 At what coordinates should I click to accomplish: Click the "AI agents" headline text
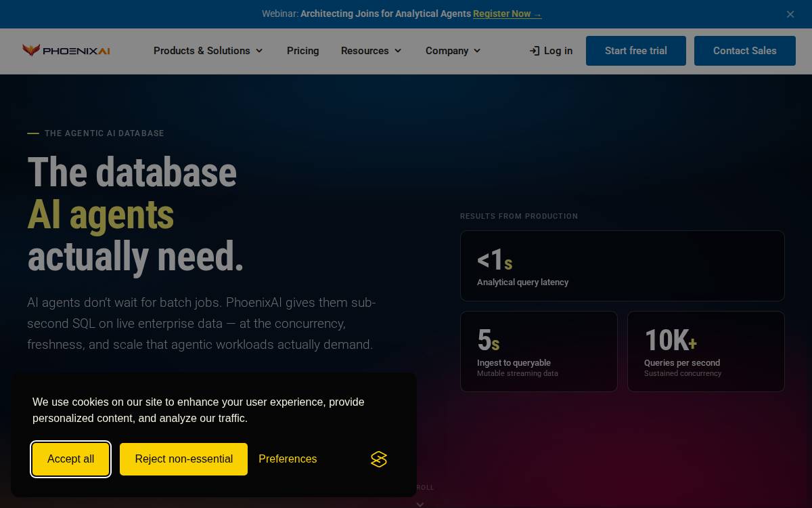101,215
